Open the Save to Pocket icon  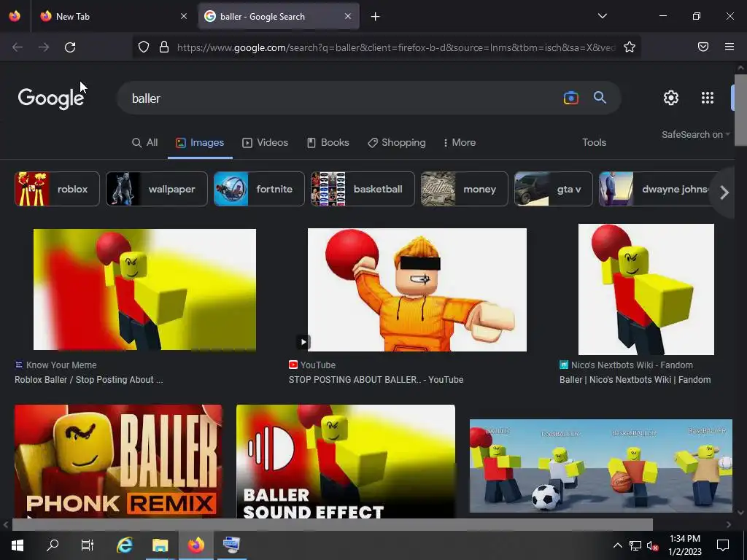coord(703,47)
